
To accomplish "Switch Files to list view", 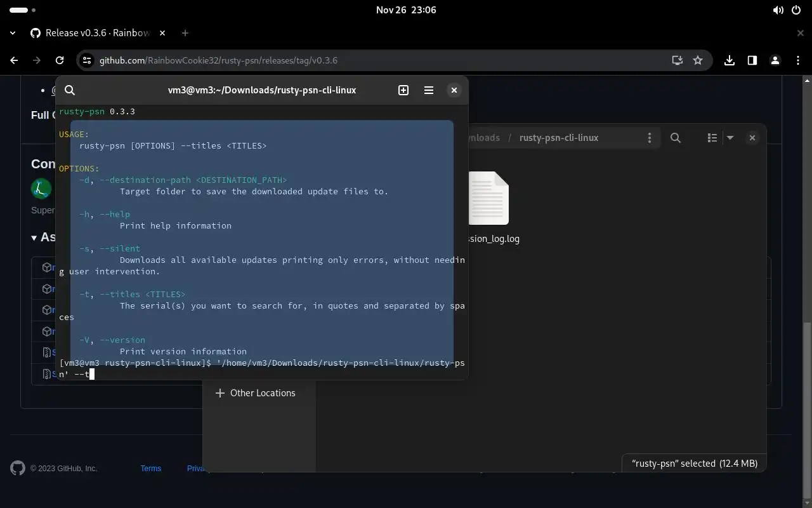I will click(712, 138).
